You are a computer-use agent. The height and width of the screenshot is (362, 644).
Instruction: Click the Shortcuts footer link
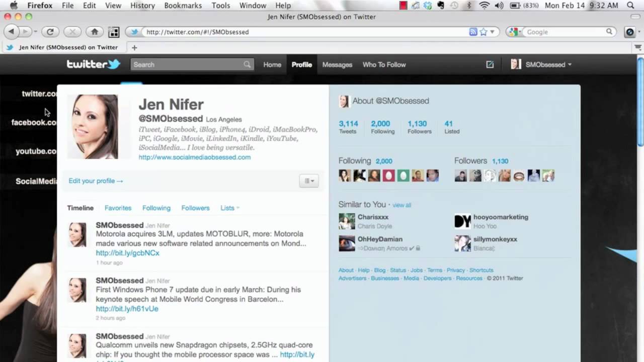(x=481, y=270)
